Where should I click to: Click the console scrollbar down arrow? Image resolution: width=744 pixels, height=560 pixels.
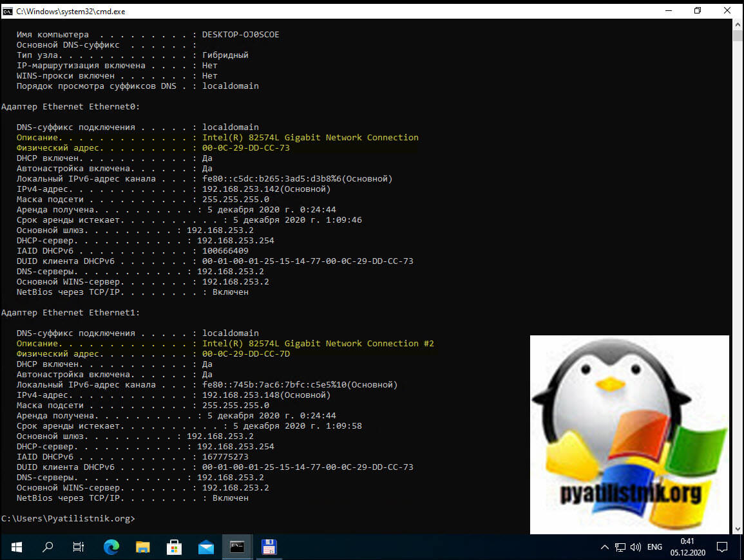coord(738,529)
